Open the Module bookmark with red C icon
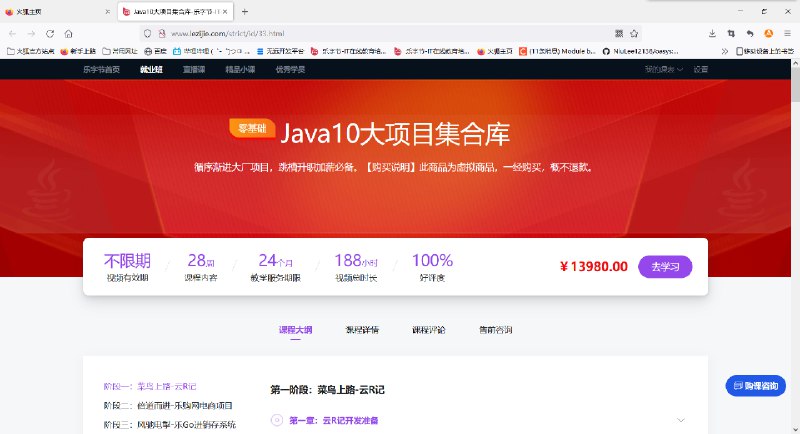The height and width of the screenshot is (434, 800). pos(557,51)
